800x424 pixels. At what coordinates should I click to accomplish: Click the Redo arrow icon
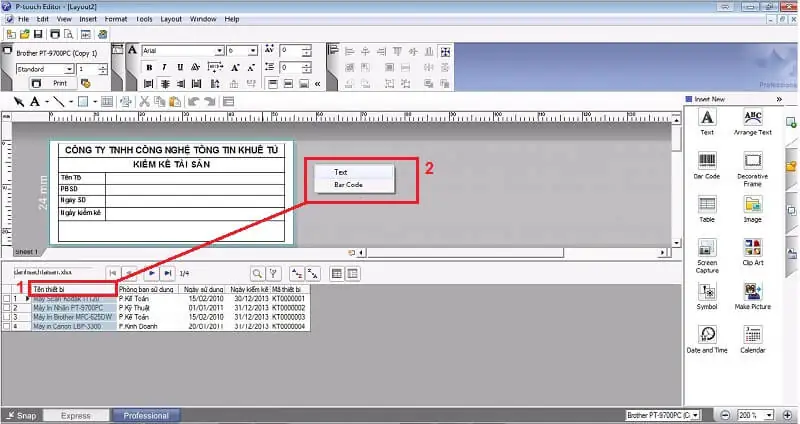(x=209, y=102)
